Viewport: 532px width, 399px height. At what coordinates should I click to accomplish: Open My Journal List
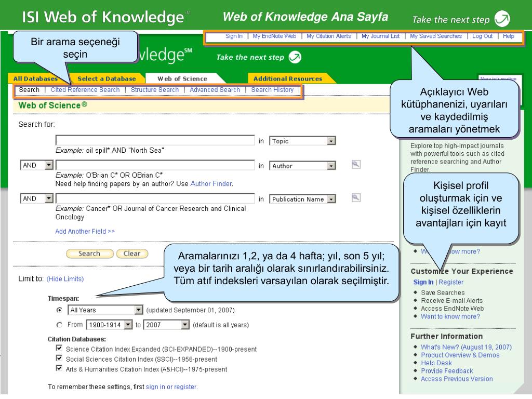click(380, 36)
